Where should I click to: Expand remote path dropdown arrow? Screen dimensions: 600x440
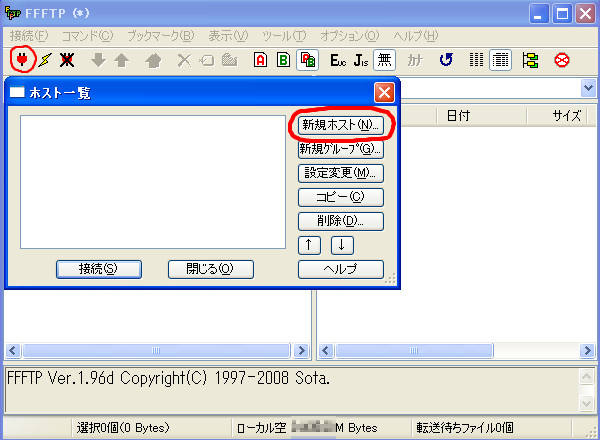588,88
